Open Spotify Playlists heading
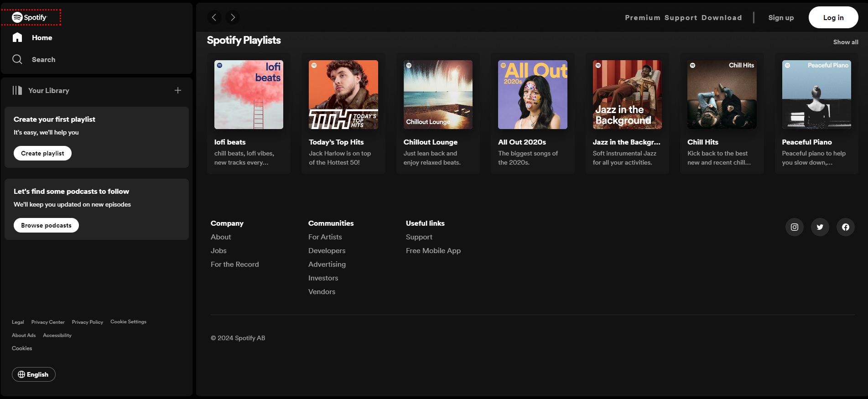The width and height of the screenshot is (868, 399). pos(244,40)
